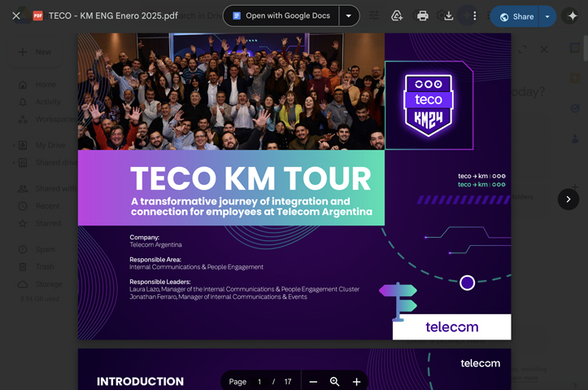
Task: Select Activity in the Drive sidebar
Action: pyautogui.click(x=48, y=102)
